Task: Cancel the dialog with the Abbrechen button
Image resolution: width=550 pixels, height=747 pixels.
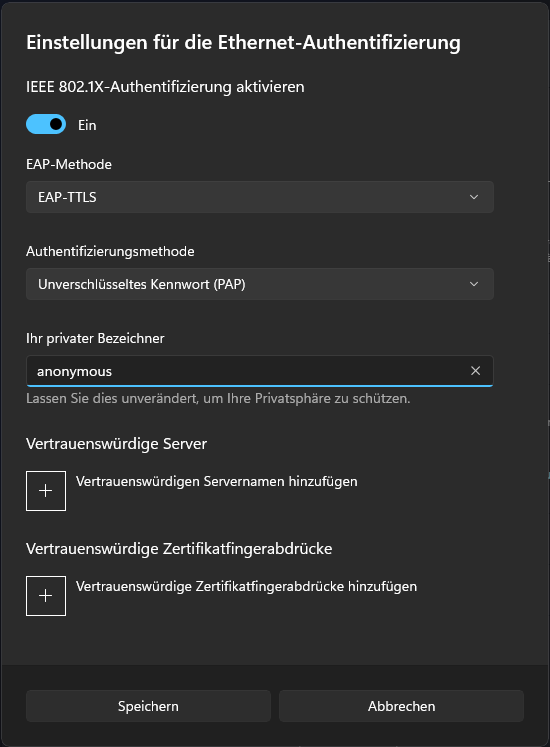Action: (401, 706)
